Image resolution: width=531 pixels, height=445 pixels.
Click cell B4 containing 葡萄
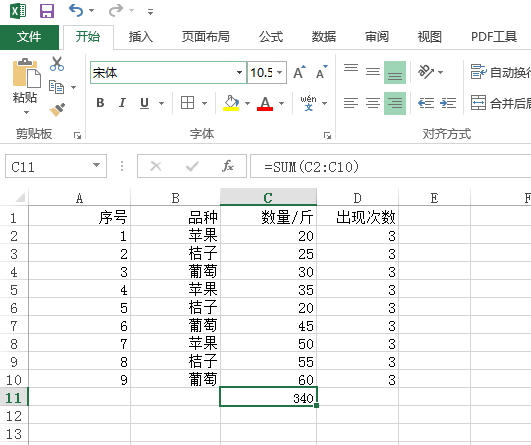click(175, 271)
